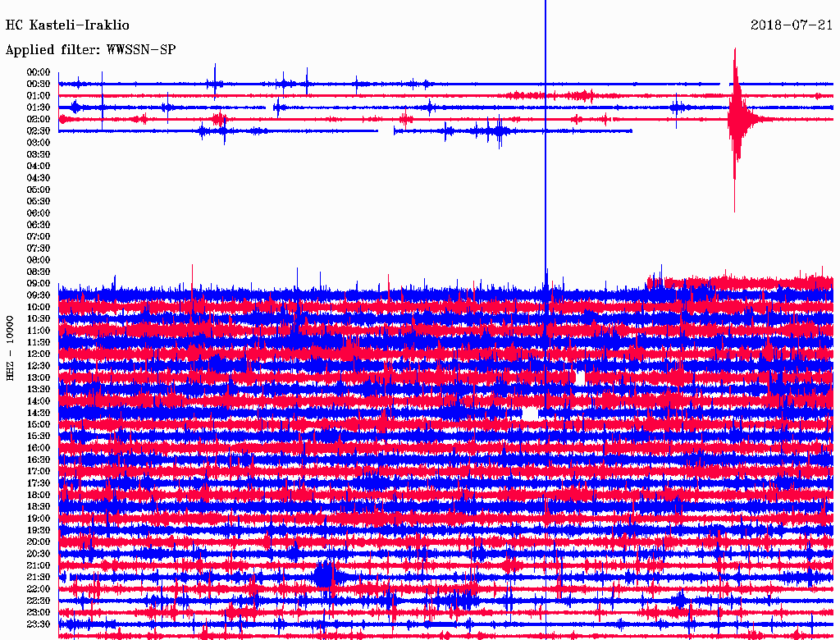Click the 17:00 time label
This screenshot has width=840, height=640.
pyautogui.click(x=39, y=471)
